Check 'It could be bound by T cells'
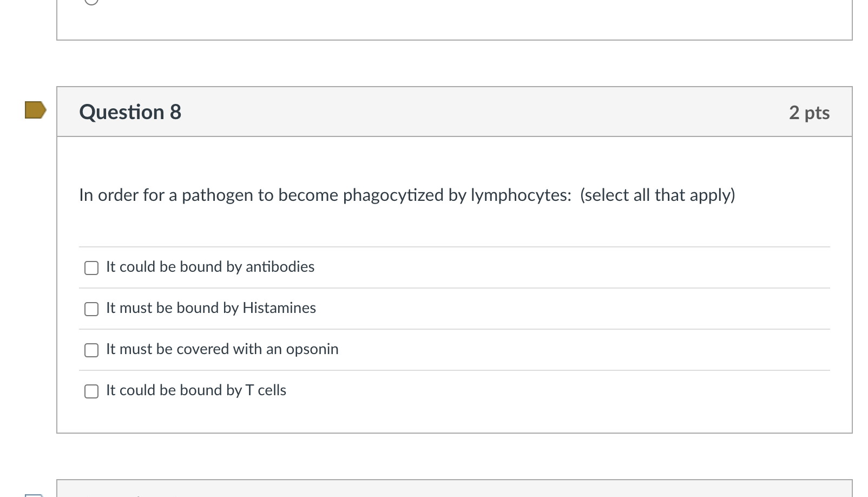Screen dimensions: 868x497 pos(91,391)
